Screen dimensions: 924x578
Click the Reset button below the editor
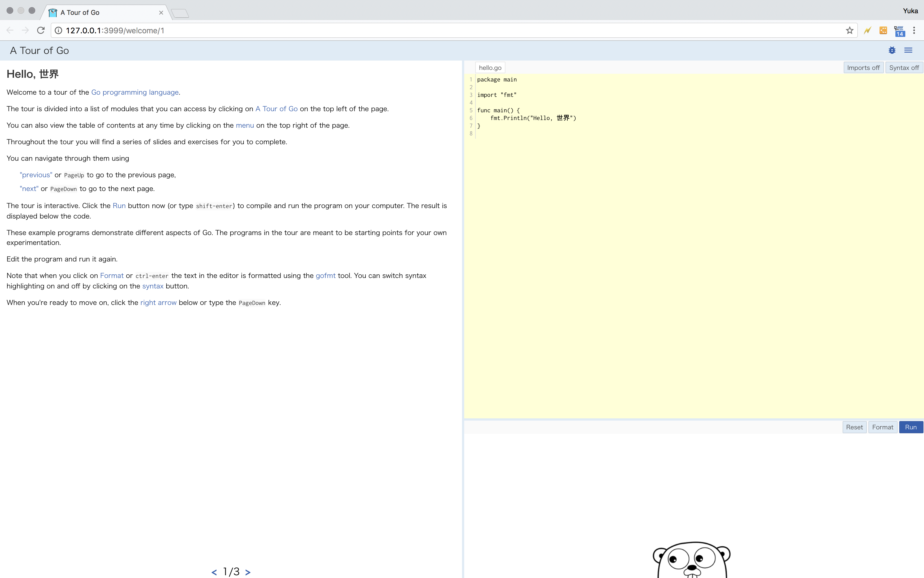854,427
